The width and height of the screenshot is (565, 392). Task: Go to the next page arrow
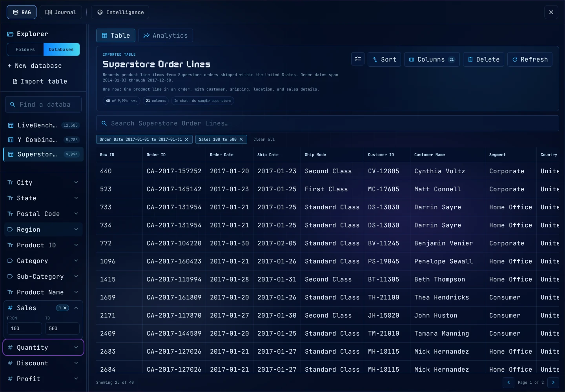click(x=553, y=382)
